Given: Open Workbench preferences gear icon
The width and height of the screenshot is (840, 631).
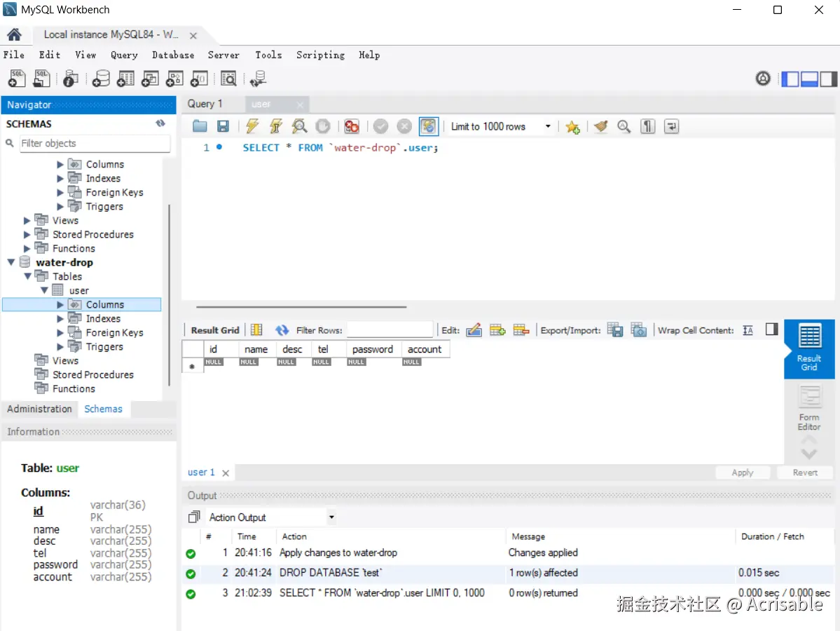Looking at the screenshot, I should point(763,79).
